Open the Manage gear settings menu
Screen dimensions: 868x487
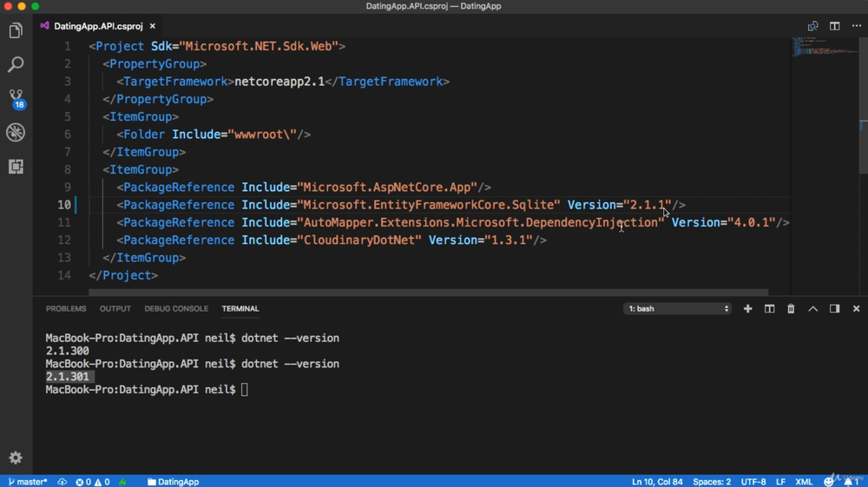point(16,457)
